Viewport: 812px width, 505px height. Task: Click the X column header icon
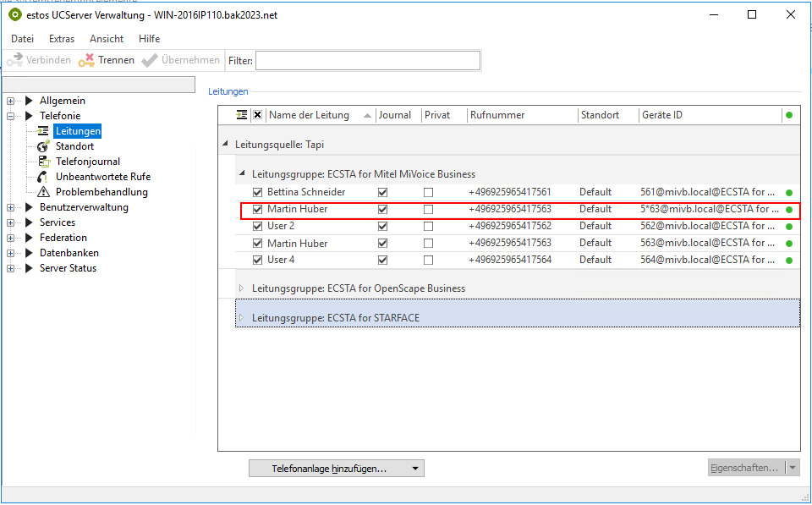[258, 115]
